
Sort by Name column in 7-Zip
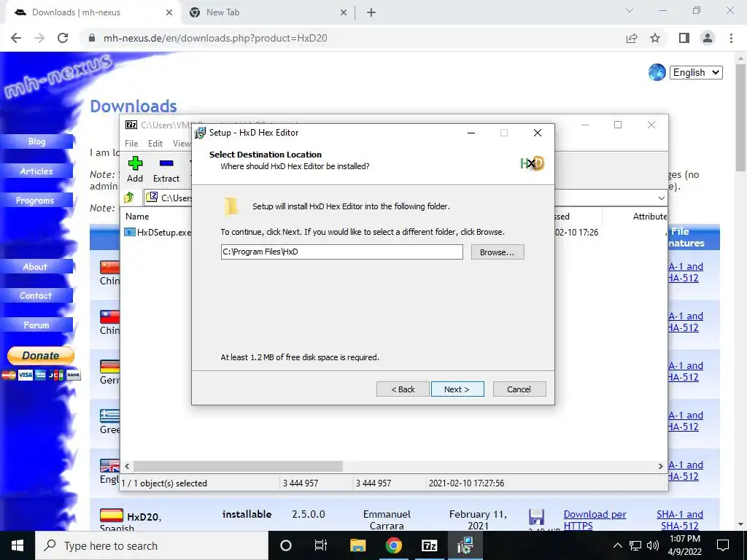point(137,216)
